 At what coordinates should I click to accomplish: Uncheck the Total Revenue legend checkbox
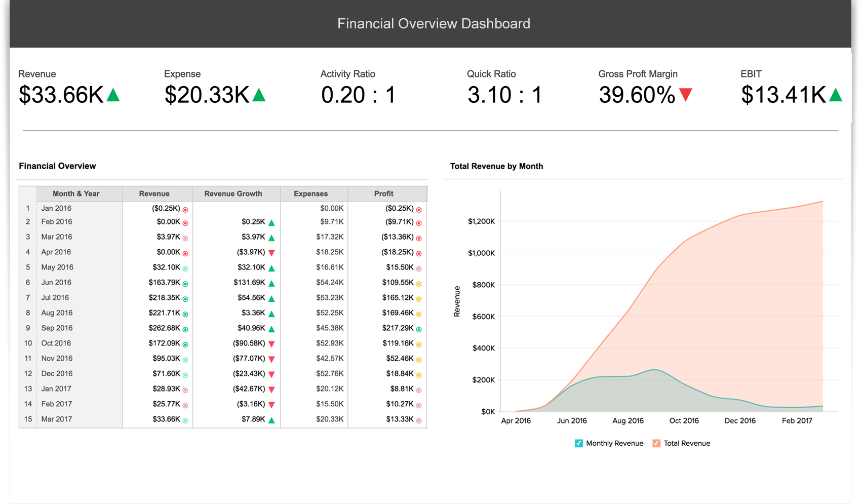point(656,443)
